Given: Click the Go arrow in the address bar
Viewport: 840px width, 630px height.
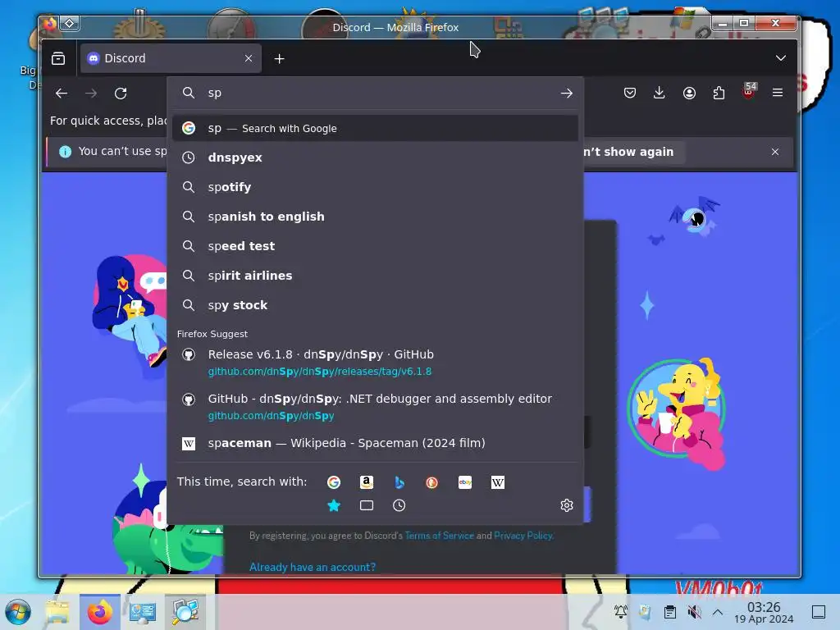Looking at the screenshot, I should (566, 94).
